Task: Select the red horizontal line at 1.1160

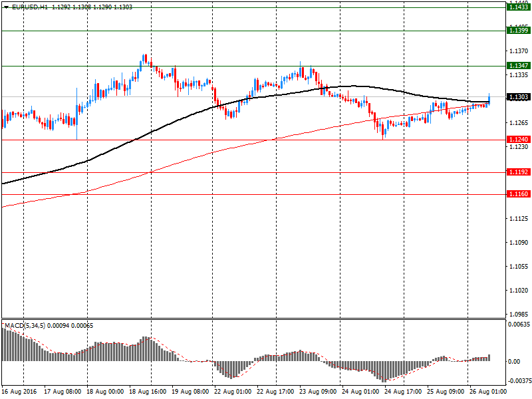Action: point(254,194)
